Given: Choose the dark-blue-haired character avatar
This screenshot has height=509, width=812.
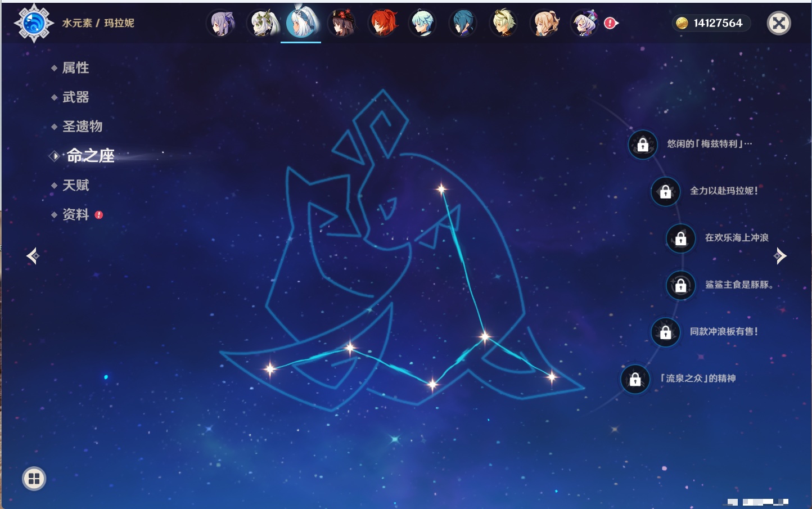Looking at the screenshot, I should pyautogui.click(x=463, y=23).
